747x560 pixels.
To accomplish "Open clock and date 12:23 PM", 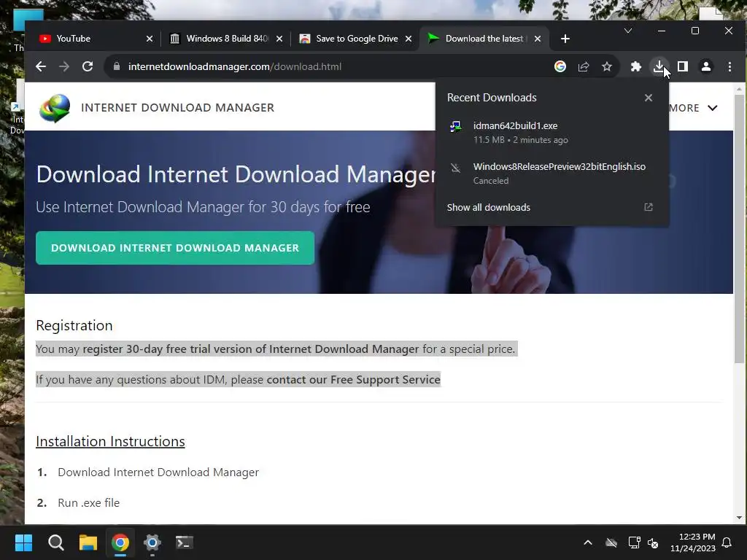I will (x=693, y=542).
